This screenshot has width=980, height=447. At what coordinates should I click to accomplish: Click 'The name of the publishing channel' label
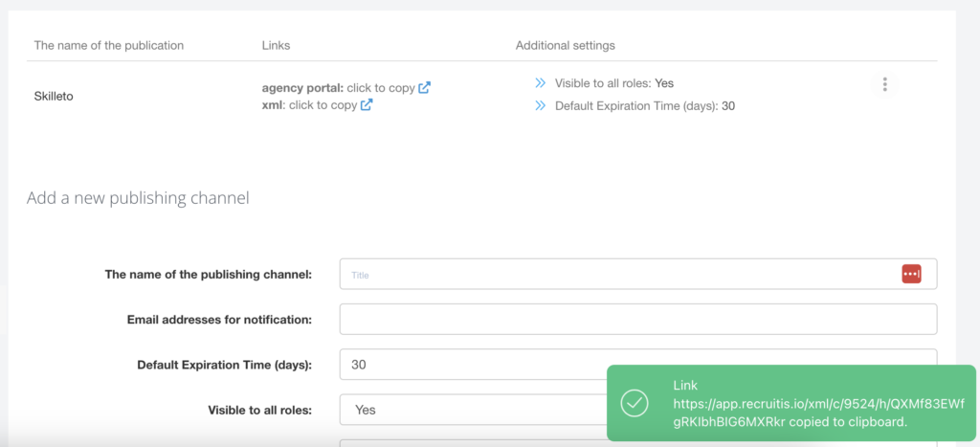(x=208, y=275)
